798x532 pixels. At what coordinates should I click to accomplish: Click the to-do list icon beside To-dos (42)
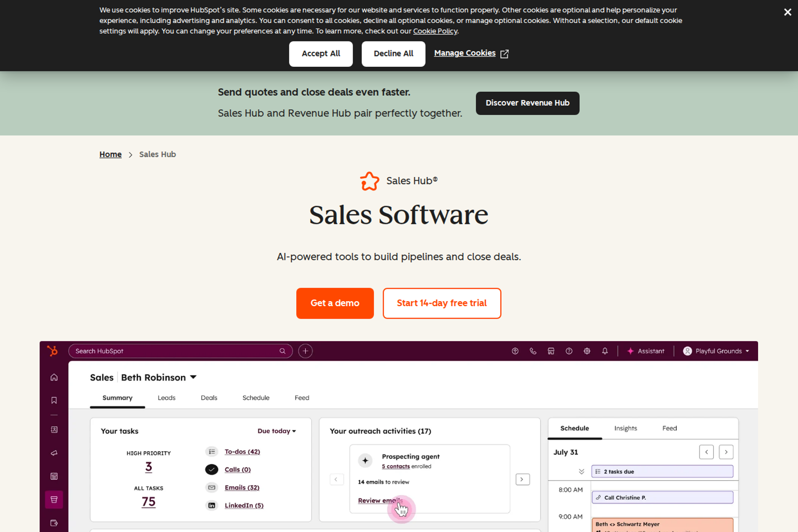tap(212, 452)
